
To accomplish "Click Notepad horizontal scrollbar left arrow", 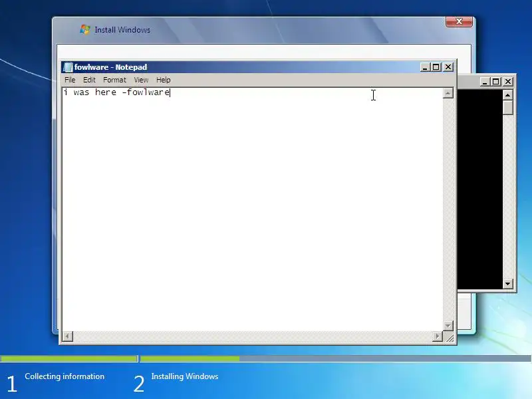I will tap(68, 336).
